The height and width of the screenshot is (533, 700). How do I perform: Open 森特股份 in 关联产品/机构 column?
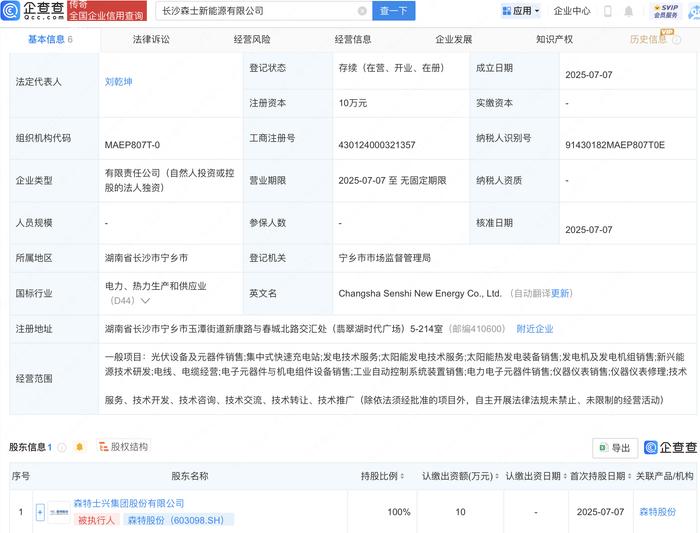click(658, 512)
